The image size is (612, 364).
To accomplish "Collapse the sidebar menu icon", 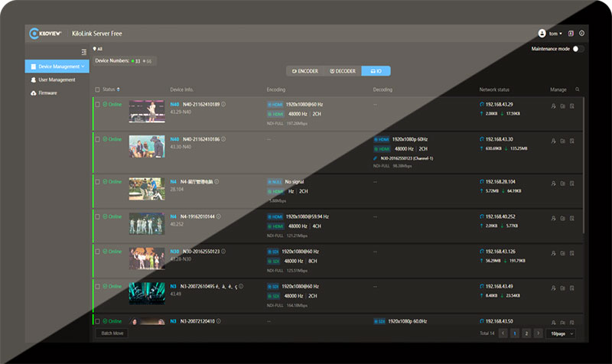I will coord(84,52).
